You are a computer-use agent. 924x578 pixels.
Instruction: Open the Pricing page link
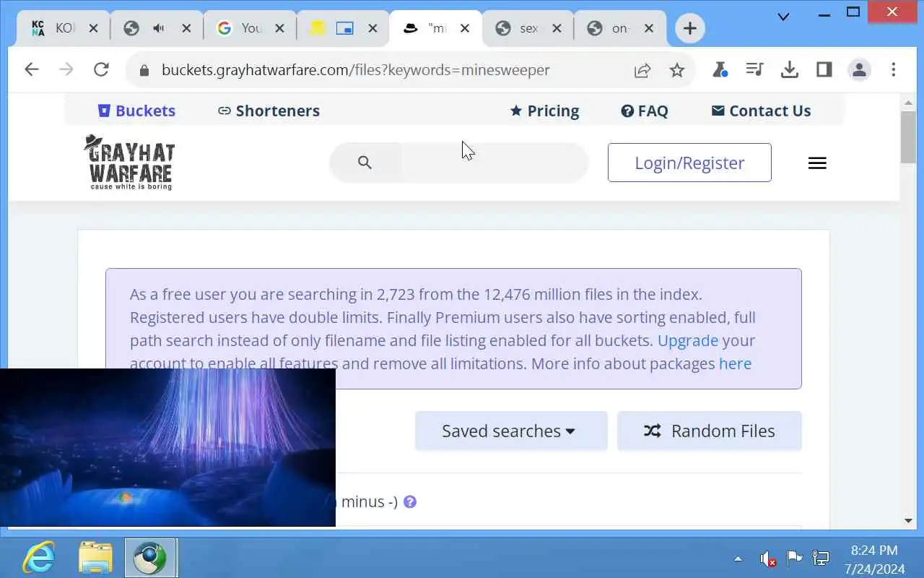[544, 111]
